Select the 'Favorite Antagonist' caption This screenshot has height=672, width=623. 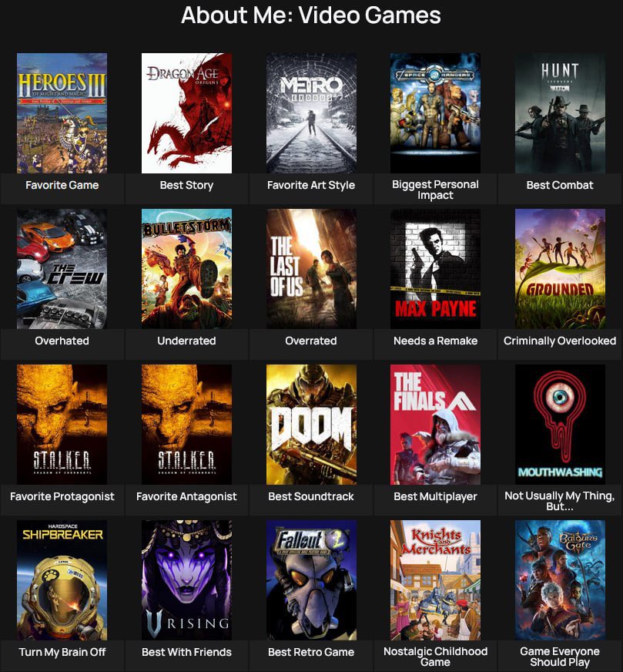coord(186,496)
